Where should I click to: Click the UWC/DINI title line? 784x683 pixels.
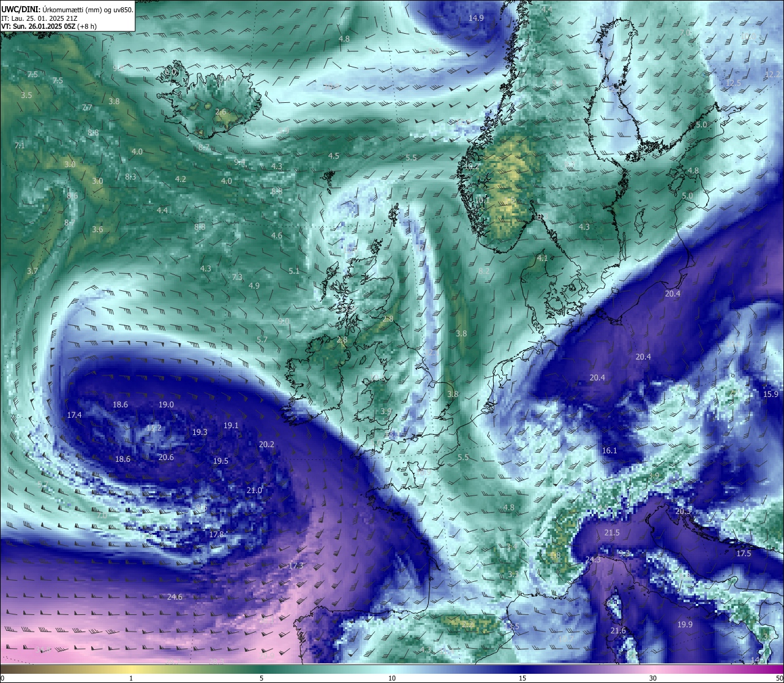click(67, 9)
